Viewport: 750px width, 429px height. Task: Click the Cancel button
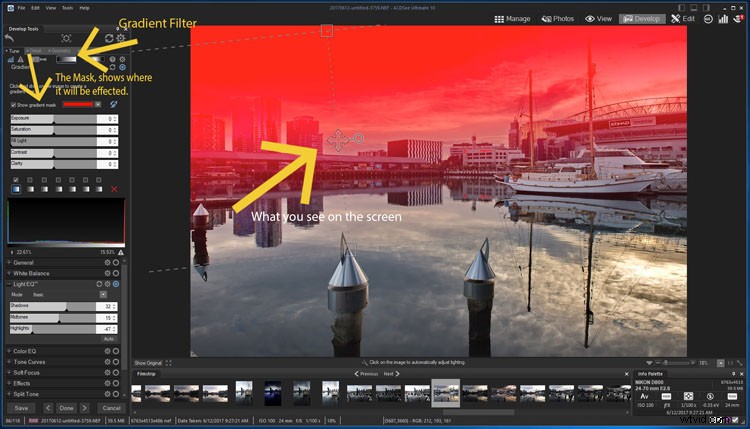tap(111, 408)
